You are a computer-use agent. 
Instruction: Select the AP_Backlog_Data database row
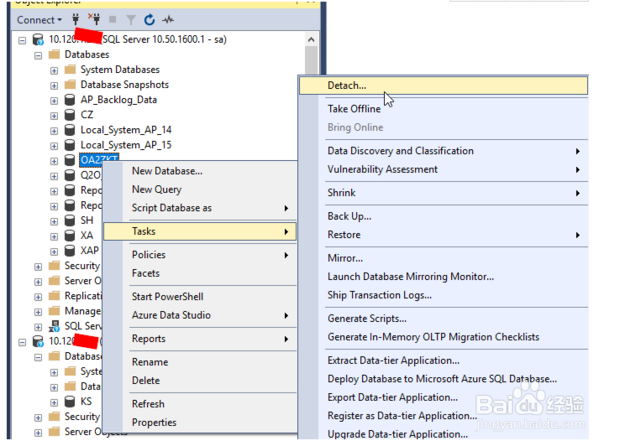click(119, 100)
